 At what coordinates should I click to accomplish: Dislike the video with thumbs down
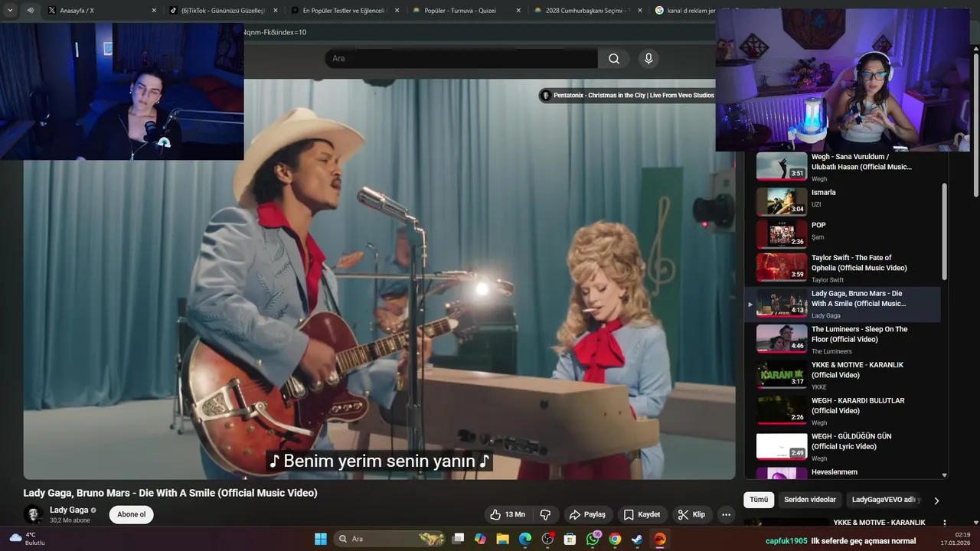click(x=545, y=514)
